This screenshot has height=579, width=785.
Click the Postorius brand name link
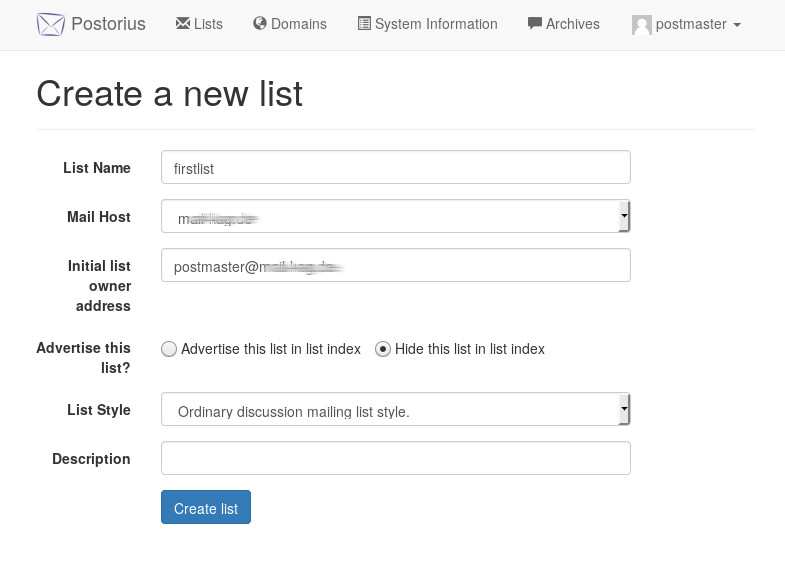(x=108, y=24)
